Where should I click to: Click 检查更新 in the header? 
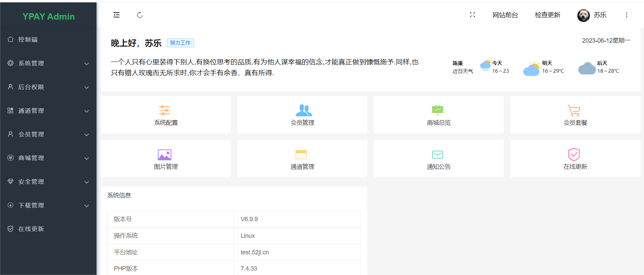(x=547, y=15)
